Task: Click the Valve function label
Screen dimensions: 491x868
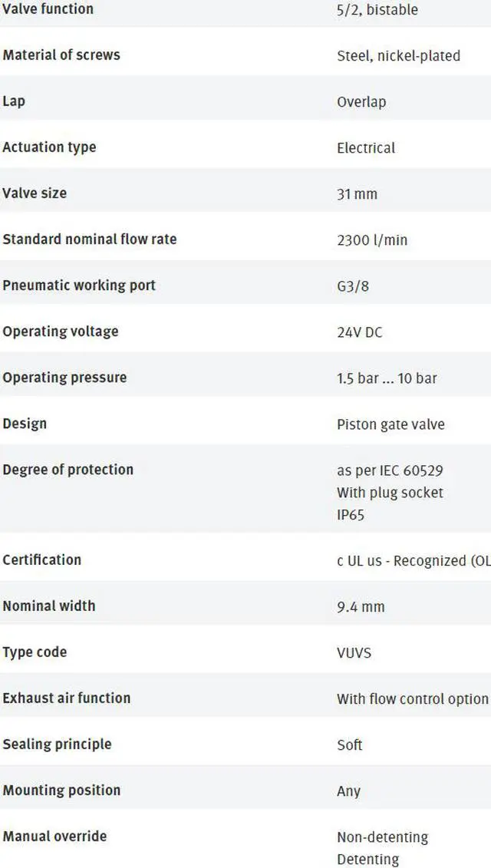Action: [48, 9]
